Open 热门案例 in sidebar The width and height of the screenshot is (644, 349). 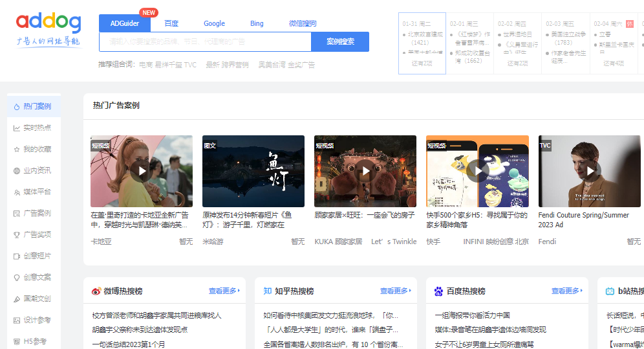[34, 106]
